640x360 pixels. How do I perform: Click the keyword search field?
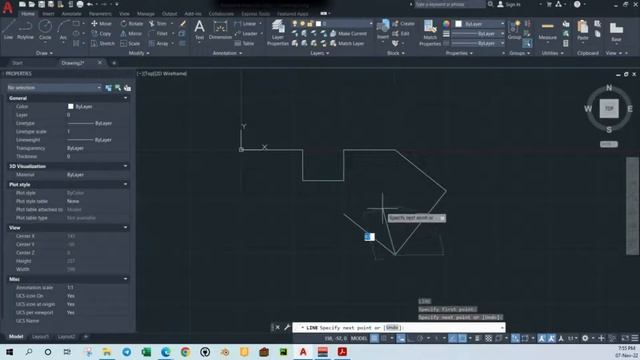pyautogui.click(x=449, y=4)
